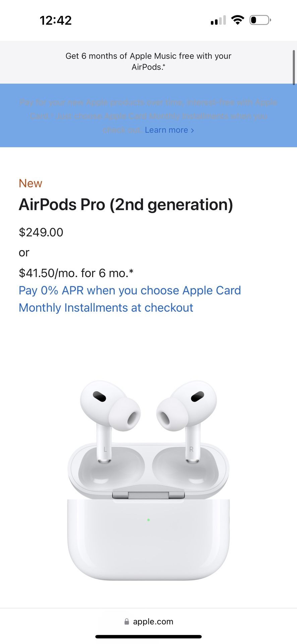Tap the cellular signal indicator
This screenshot has height=644, width=297.
(x=218, y=20)
